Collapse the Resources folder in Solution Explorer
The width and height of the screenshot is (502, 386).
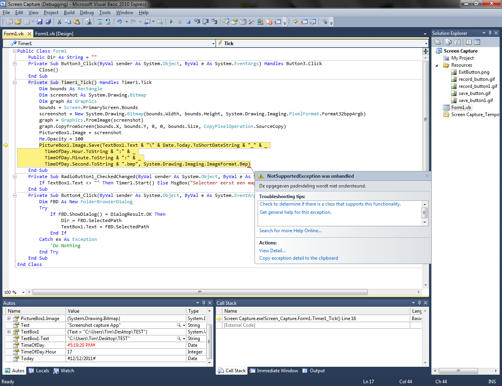(437, 65)
